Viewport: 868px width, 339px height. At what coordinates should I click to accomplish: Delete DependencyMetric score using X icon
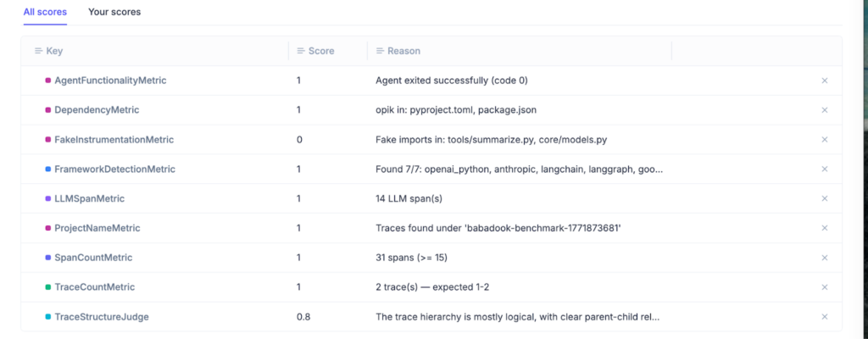click(x=824, y=110)
